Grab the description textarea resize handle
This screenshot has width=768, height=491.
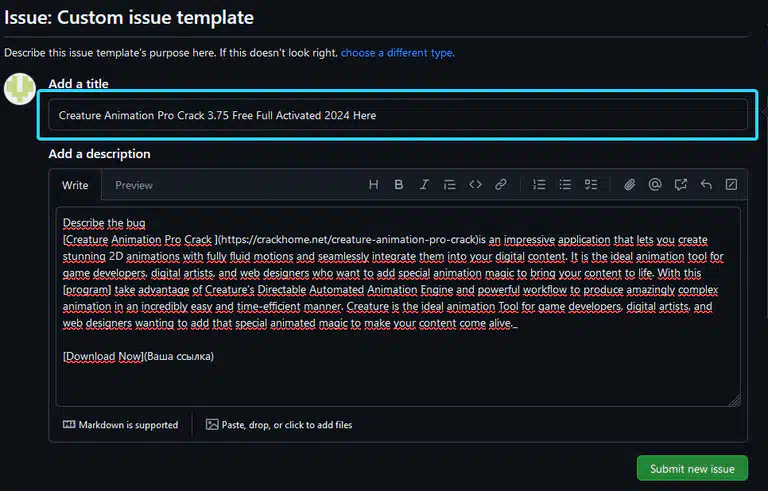coord(734,401)
